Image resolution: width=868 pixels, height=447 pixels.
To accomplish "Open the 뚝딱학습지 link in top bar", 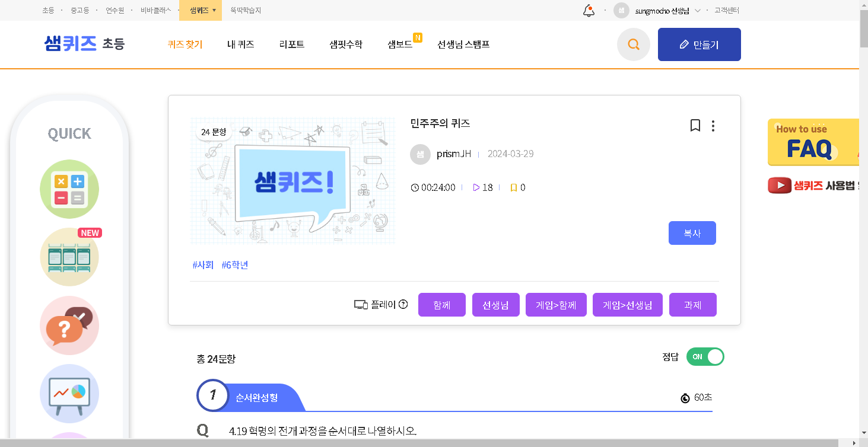I will [x=246, y=10].
